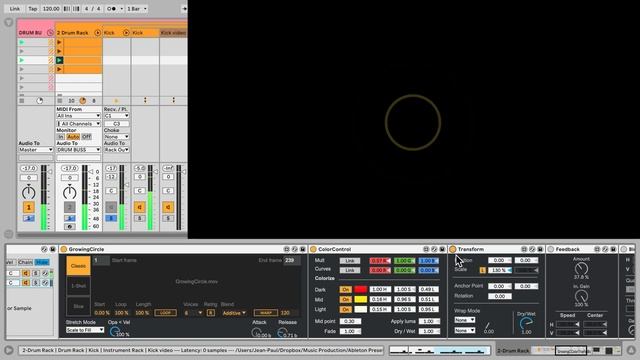Screen dimensions: 640x360
Task: Enable the Feedback device on/off button
Action: click(x=551, y=249)
